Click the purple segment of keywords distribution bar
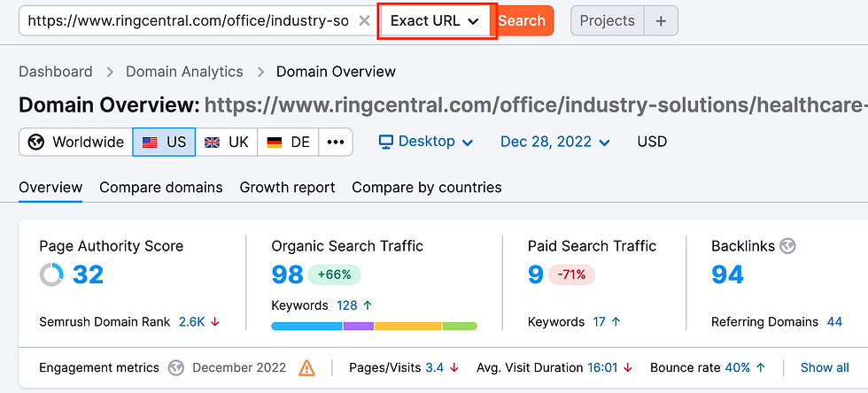This screenshot has height=393, width=868. [358, 327]
